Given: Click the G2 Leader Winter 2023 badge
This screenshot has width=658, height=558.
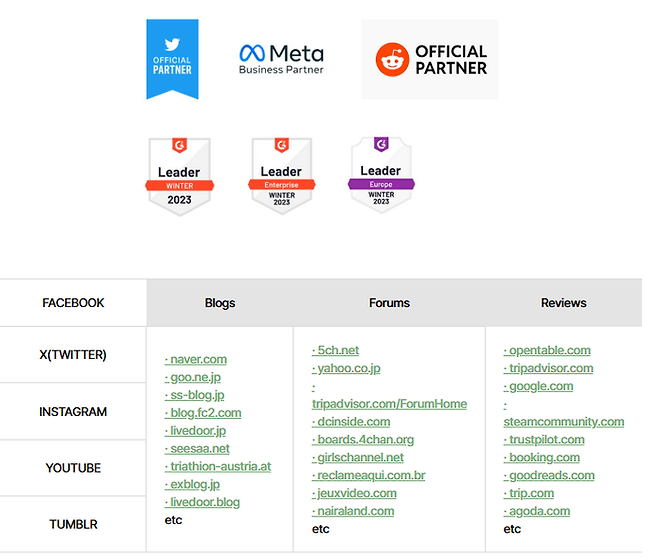Looking at the screenshot, I should 179,176.
